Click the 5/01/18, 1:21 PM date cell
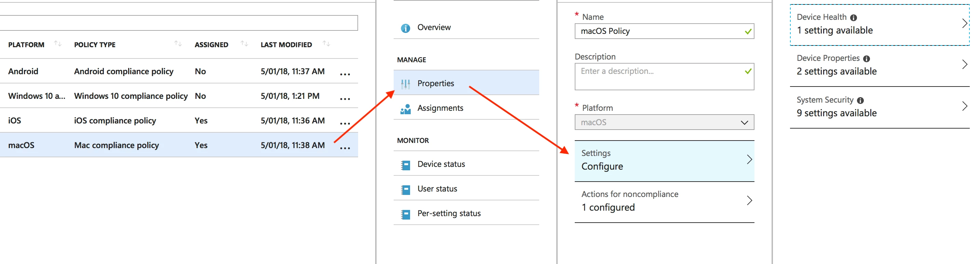980x264 pixels. [290, 96]
